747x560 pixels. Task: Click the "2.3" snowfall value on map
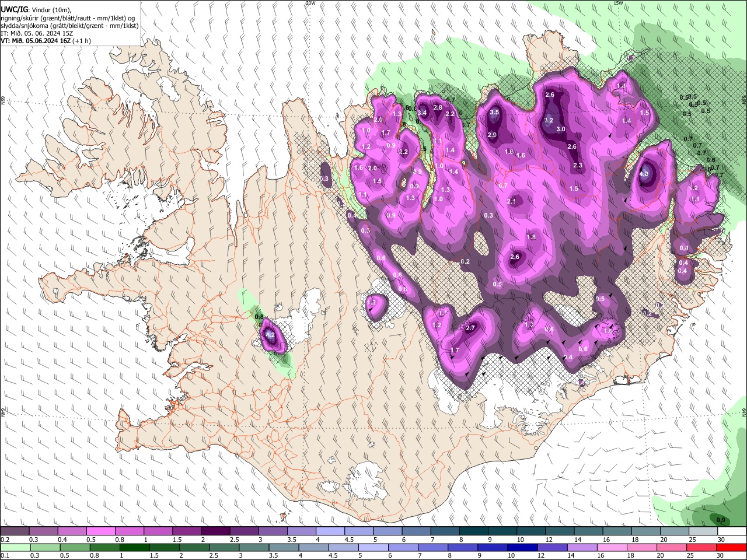point(578,166)
